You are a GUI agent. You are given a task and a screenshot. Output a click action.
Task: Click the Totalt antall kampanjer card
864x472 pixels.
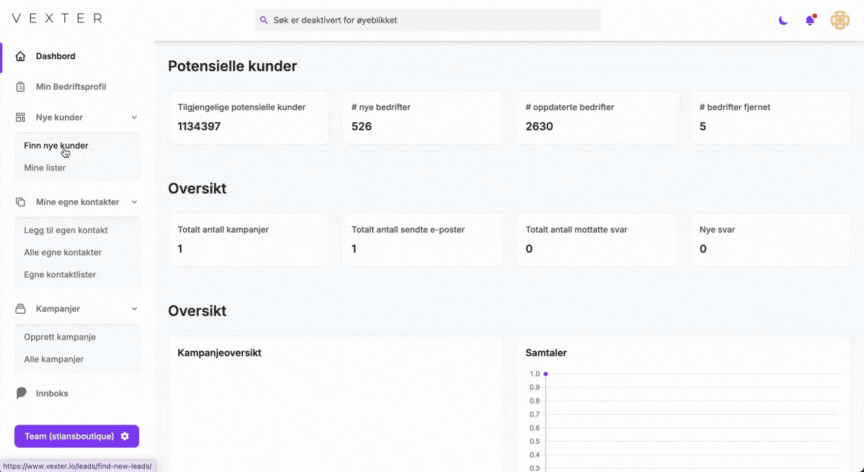[x=248, y=240]
